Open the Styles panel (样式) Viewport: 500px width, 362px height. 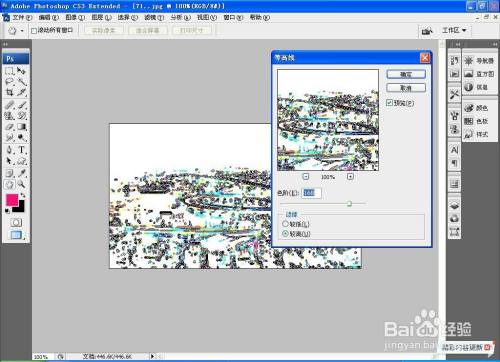pos(476,134)
